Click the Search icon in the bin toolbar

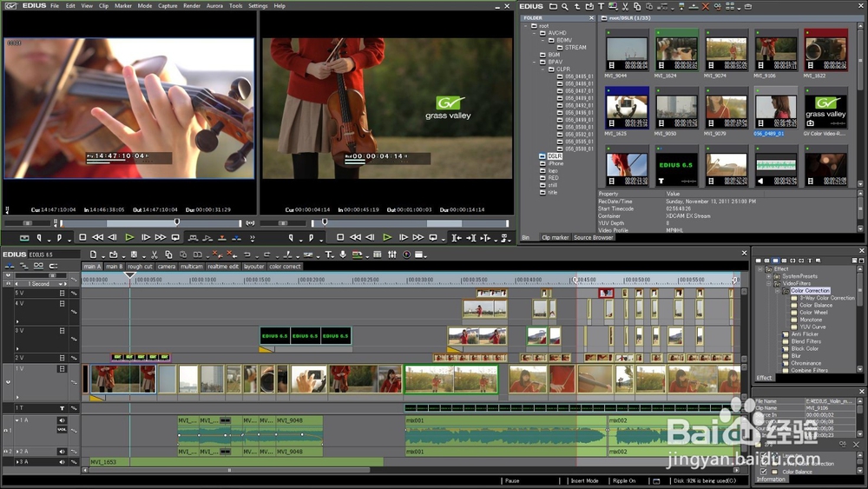(565, 7)
